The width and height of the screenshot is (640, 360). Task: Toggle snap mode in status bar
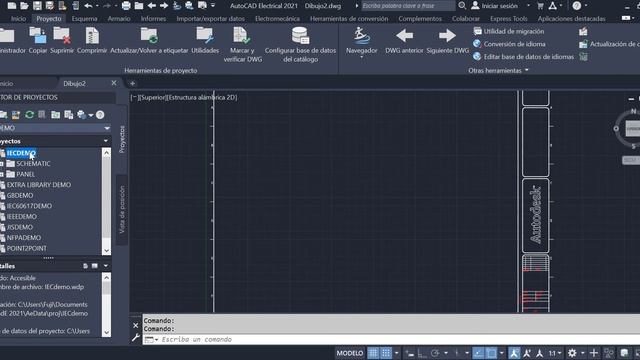[x=386, y=353]
